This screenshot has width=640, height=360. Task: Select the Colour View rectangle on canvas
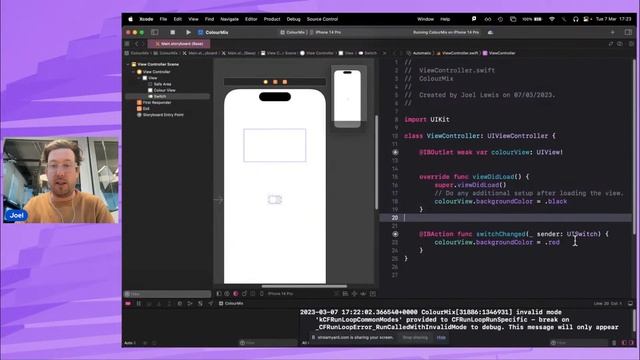coord(275,145)
